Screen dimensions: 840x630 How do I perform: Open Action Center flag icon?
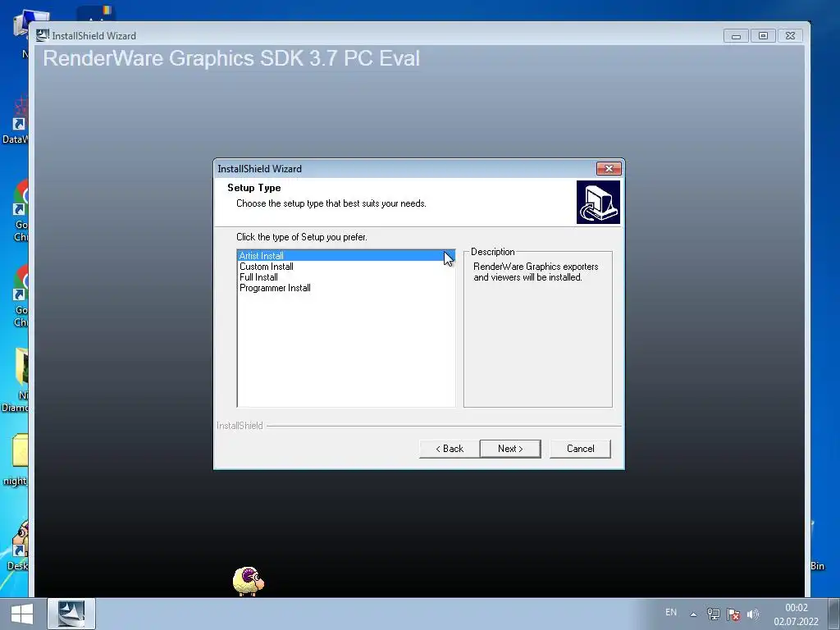coord(733,614)
